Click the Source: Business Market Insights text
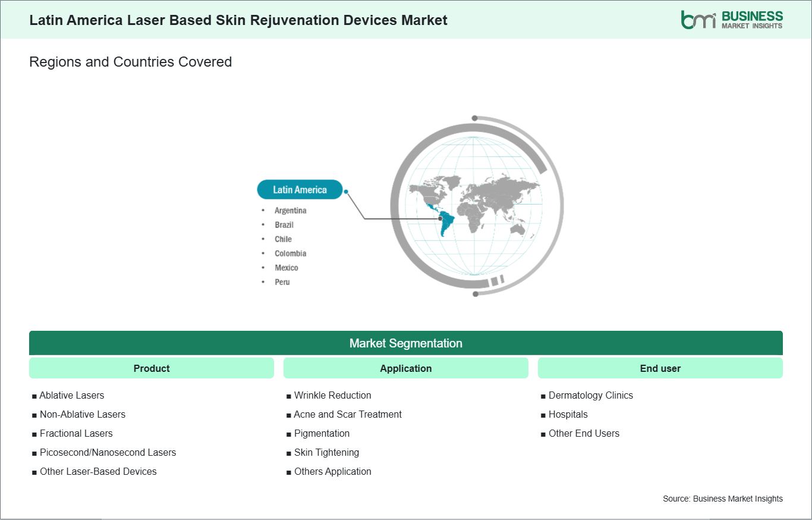 tap(723, 499)
